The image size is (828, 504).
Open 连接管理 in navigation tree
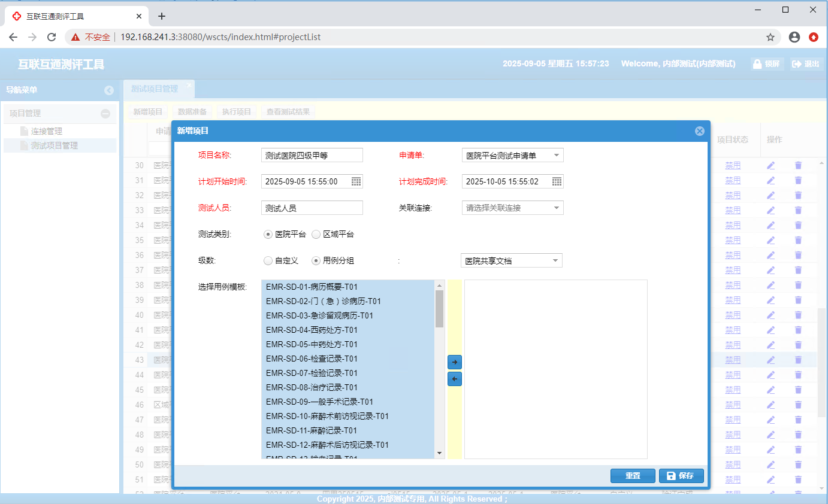click(46, 131)
